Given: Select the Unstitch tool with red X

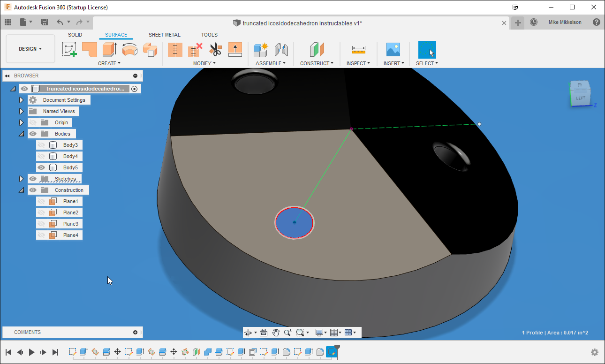Looking at the screenshot, I should tap(195, 49).
